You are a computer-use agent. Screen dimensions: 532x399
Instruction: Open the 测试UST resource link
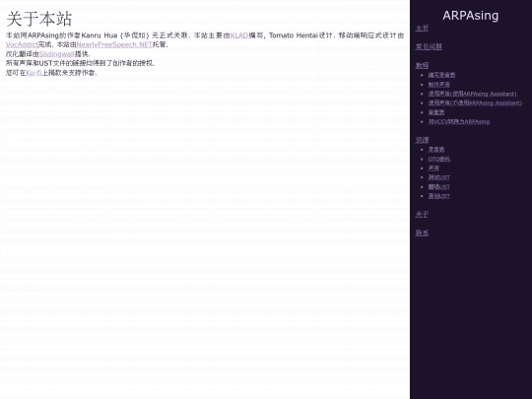[438, 177]
